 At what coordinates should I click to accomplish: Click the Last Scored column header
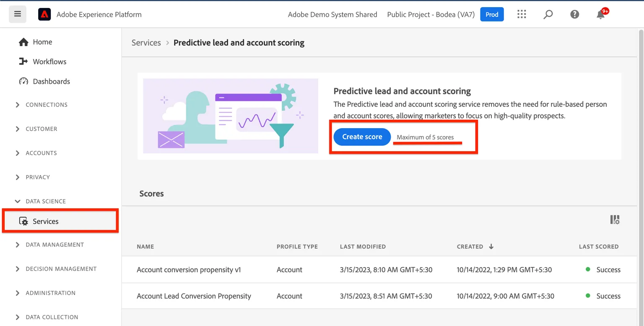pyautogui.click(x=599, y=246)
